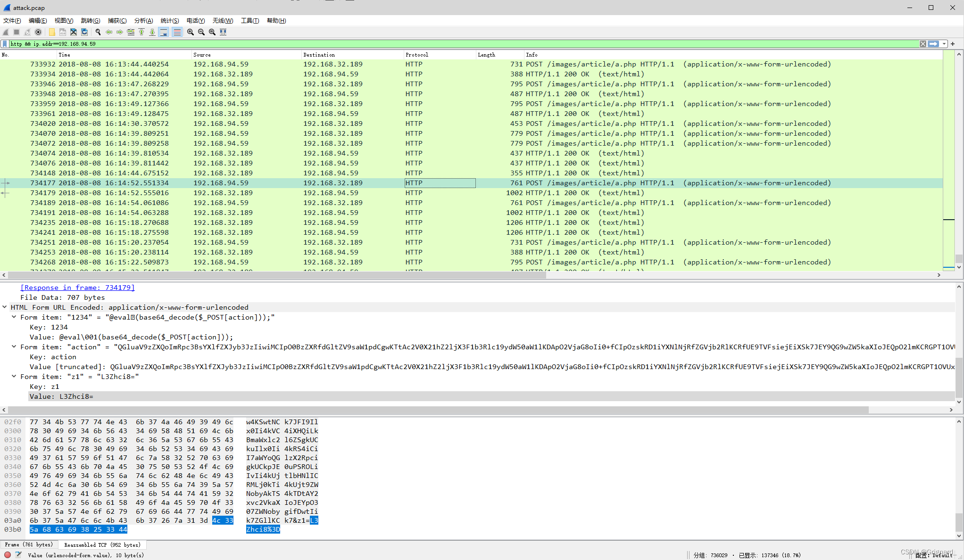The height and width of the screenshot is (560, 964).
Task: Open the 无线(W) menu
Action: [223, 21]
